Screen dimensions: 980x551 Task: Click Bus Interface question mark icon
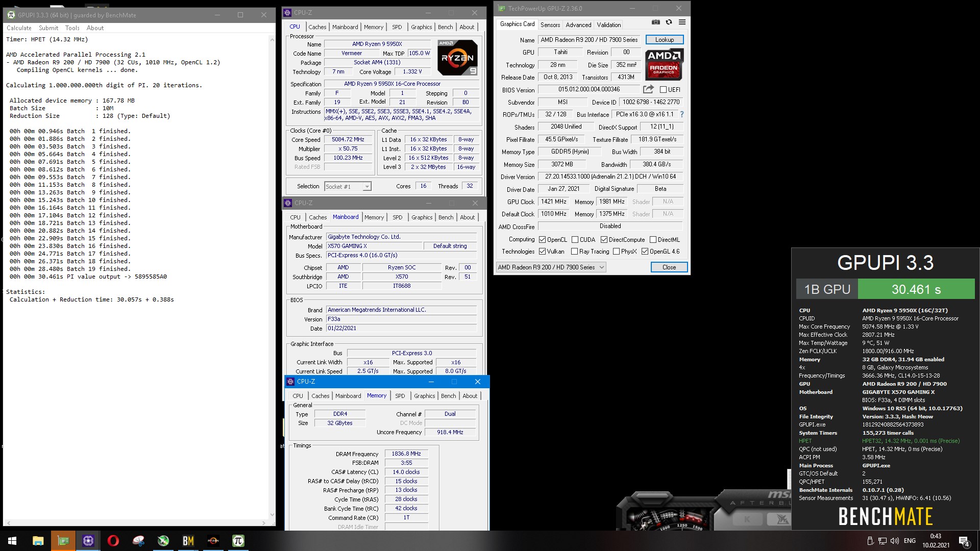click(682, 114)
